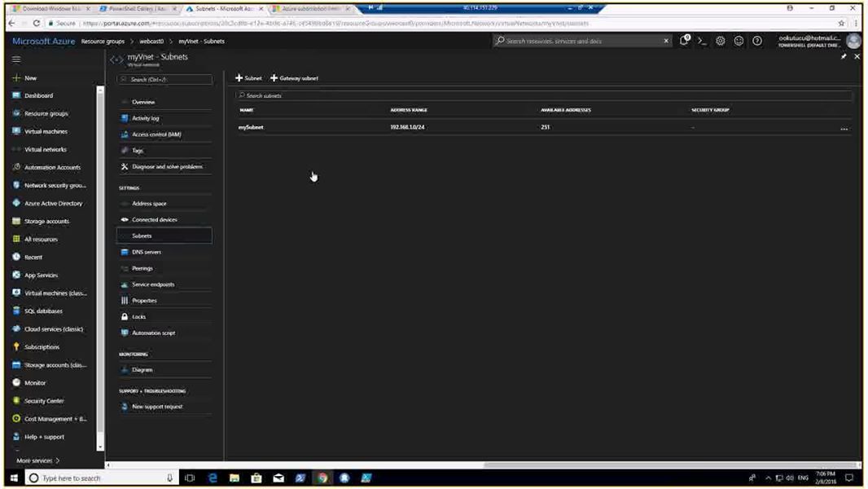The width and height of the screenshot is (868, 489).
Task: Open Azure Active Directory in sidebar
Action: [53, 203]
